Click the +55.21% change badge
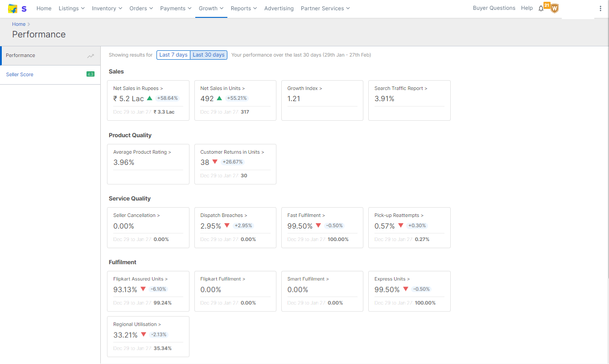The width and height of the screenshot is (609, 364). pos(237,98)
